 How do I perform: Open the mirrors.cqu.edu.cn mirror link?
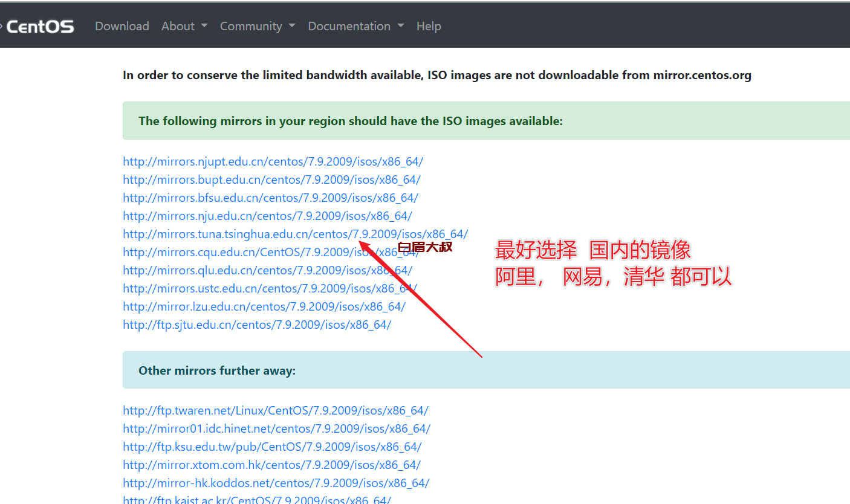coord(271,252)
